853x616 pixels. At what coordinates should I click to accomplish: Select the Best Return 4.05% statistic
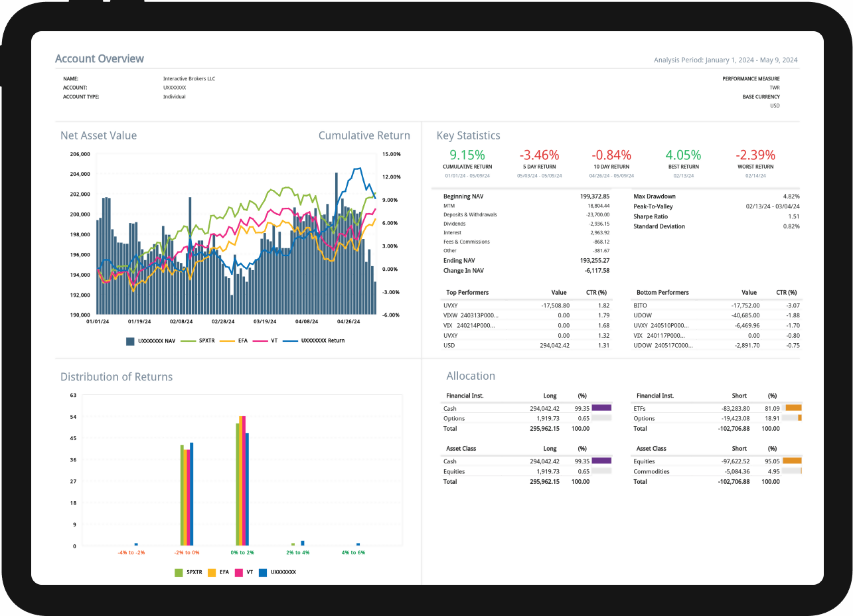[x=683, y=155]
